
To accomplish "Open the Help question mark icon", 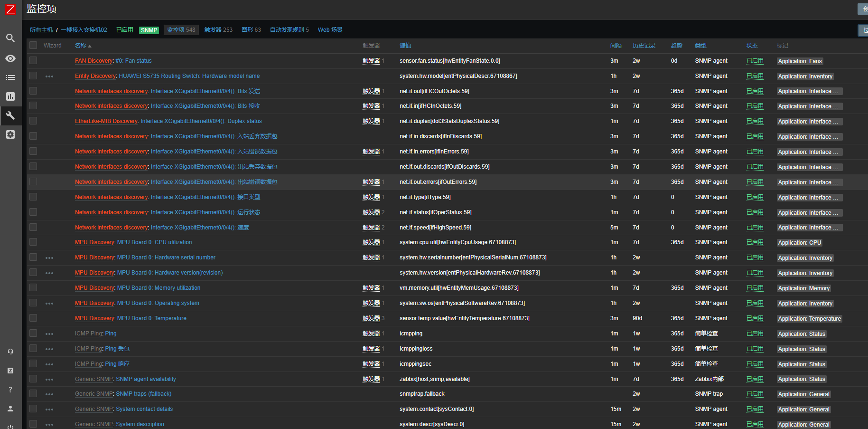I will (10, 390).
